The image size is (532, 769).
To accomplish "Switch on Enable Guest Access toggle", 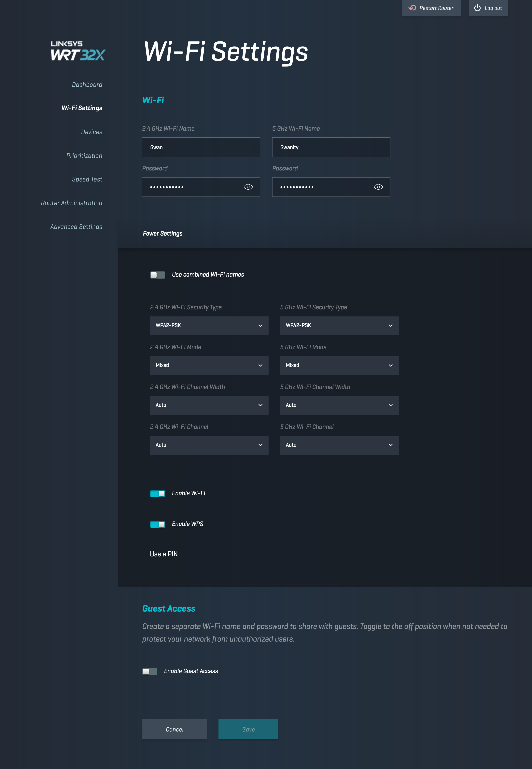I will (150, 671).
